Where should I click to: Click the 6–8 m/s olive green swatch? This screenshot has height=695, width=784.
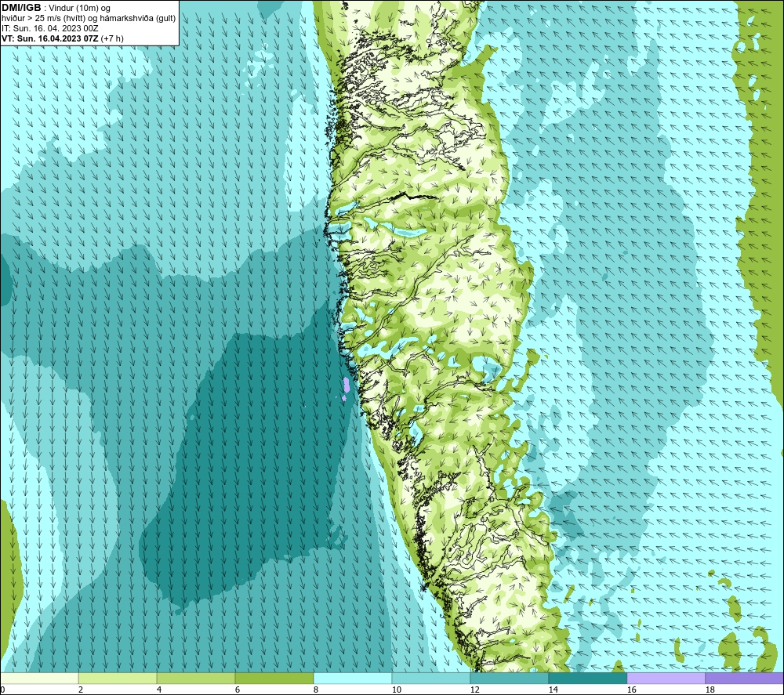coord(274,678)
